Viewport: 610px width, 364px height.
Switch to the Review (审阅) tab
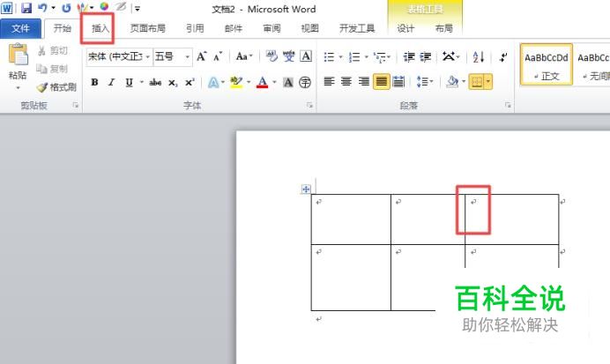point(272,28)
